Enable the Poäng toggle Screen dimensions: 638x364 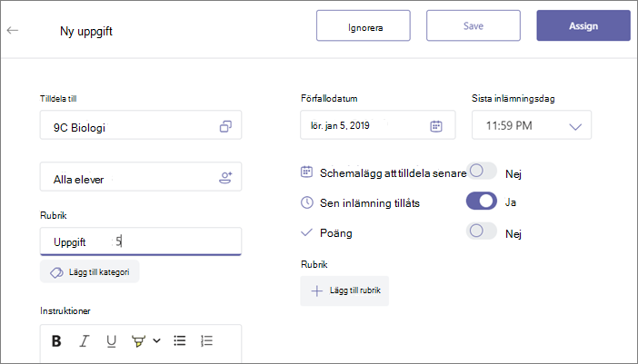[482, 231]
